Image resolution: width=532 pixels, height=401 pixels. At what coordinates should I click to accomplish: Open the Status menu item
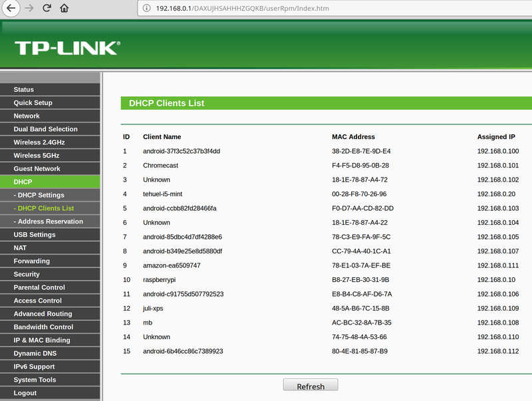click(50, 90)
